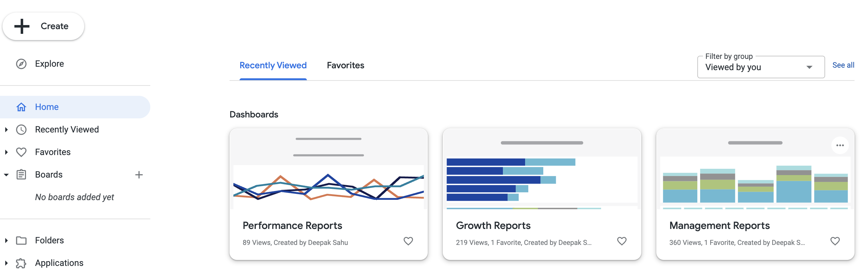The height and width of the screenshot is (280, 868).
Task: Switch to the Favorites tab
Action: (345, 65)
